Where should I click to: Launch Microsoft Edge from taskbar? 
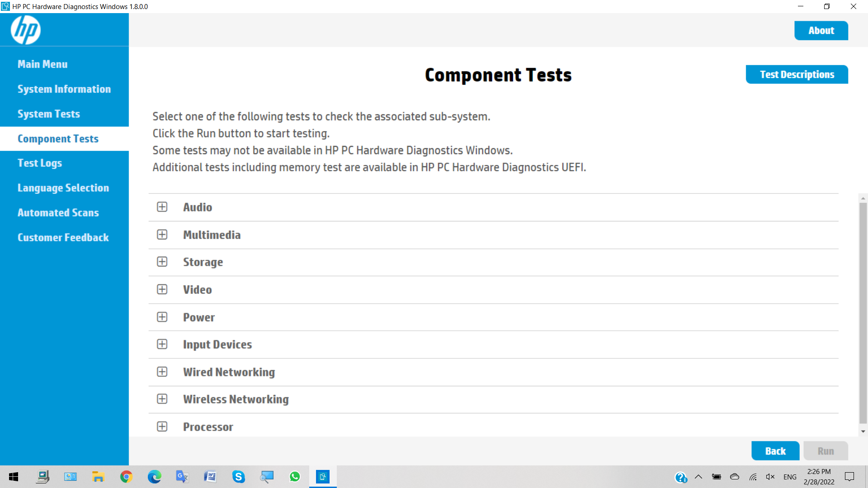[x=154, y=477]
